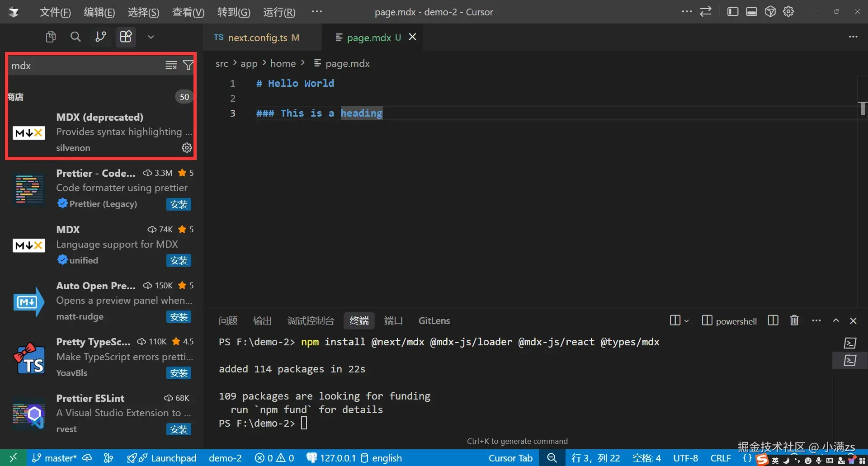868x466 pixels.
Task: Select the first terminal instance icon
Action: pos(850,343)
